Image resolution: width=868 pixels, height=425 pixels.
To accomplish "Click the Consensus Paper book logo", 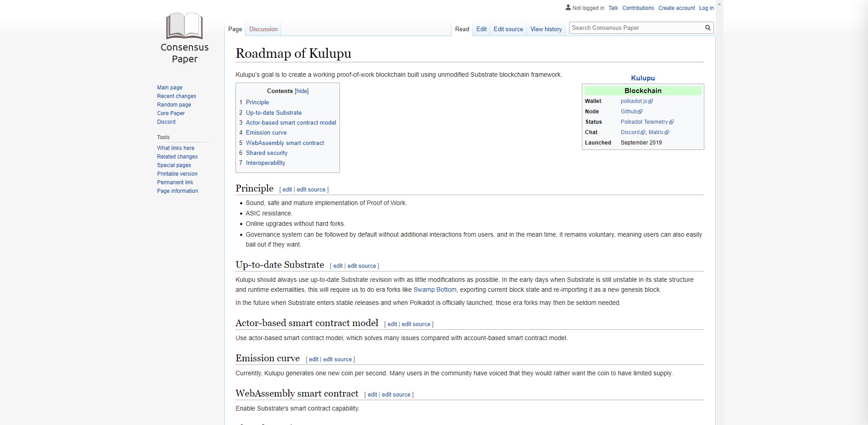I will (x=184, y=26).
